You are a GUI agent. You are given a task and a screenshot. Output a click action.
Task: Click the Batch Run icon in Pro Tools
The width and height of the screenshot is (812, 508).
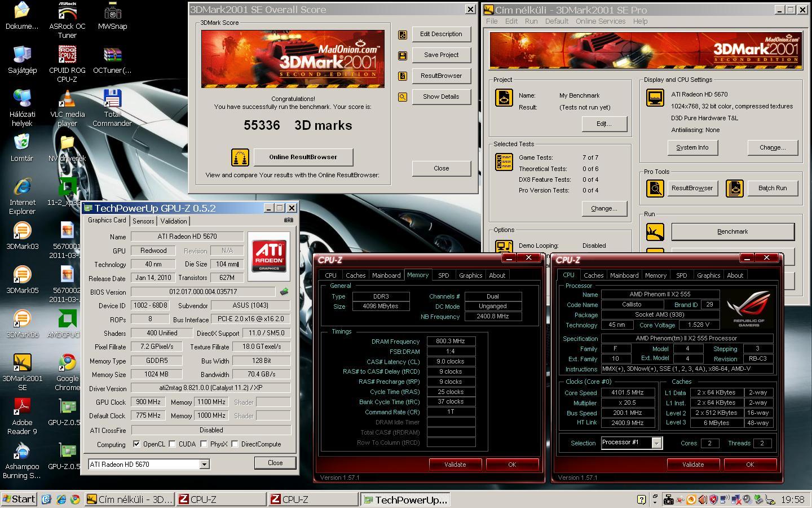(x=734, y=188)
